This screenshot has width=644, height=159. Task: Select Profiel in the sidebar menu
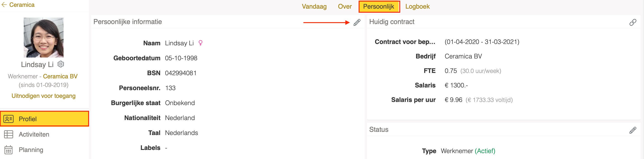click(x=45, y=119)
